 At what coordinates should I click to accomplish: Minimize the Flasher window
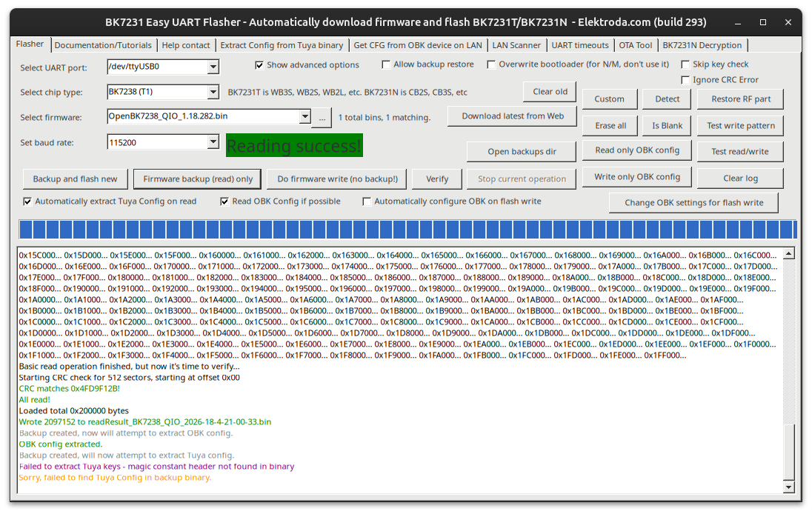[x=737, y=22]
